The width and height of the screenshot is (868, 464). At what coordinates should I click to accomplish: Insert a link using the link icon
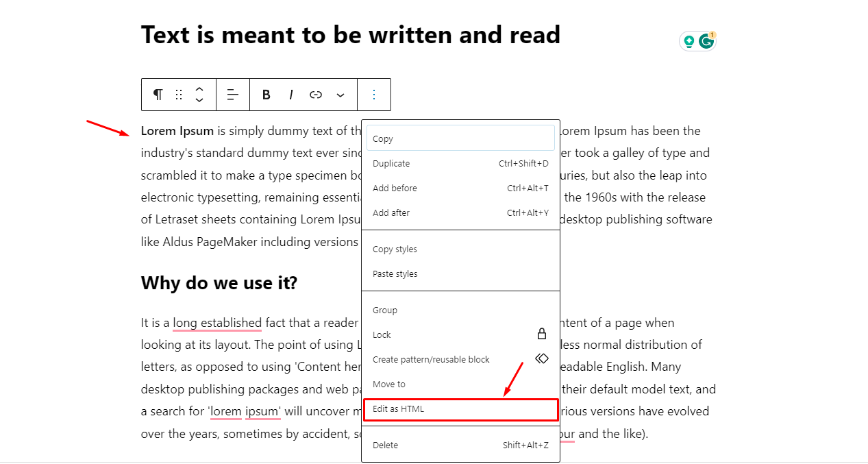tap(316, 95)
